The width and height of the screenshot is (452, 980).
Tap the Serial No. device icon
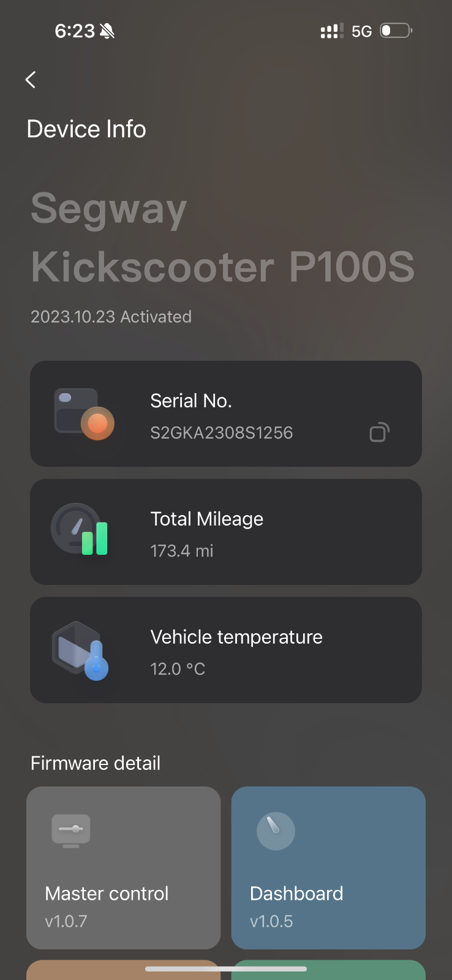[84, 414]
